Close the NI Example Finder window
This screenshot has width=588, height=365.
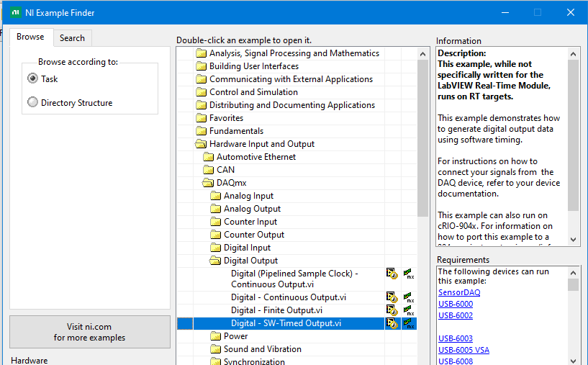[x=571, y=12]
